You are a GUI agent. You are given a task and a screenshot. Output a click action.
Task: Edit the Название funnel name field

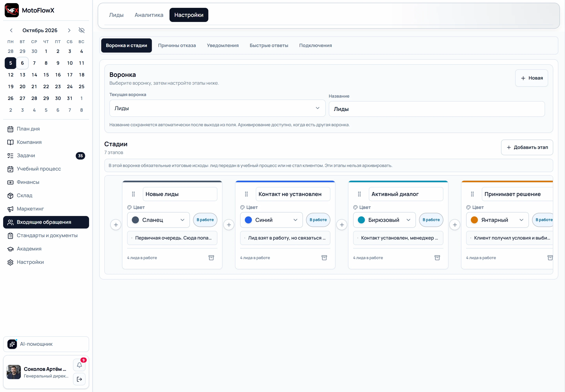pyautogui.click(x=437, y=109)
